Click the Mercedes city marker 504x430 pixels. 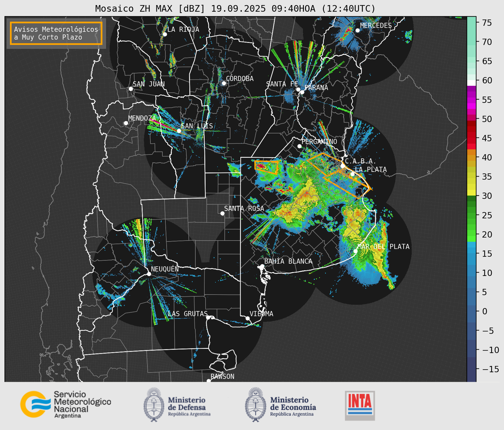coord(357,30)
